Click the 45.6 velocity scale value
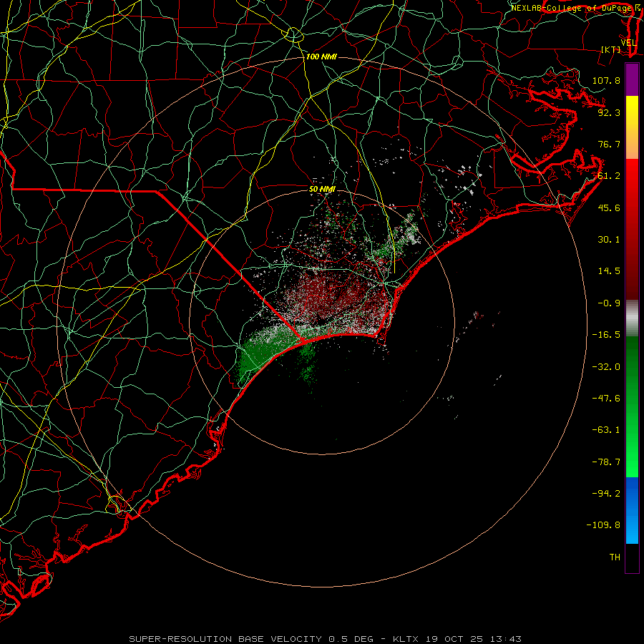Image resolution: width=644 pixels, height=644 pixels. point(609,208)
